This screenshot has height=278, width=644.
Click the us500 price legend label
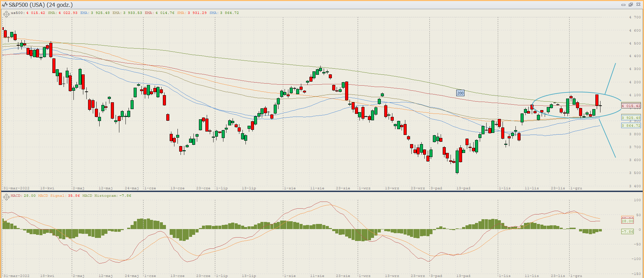(x=17, y=13)
